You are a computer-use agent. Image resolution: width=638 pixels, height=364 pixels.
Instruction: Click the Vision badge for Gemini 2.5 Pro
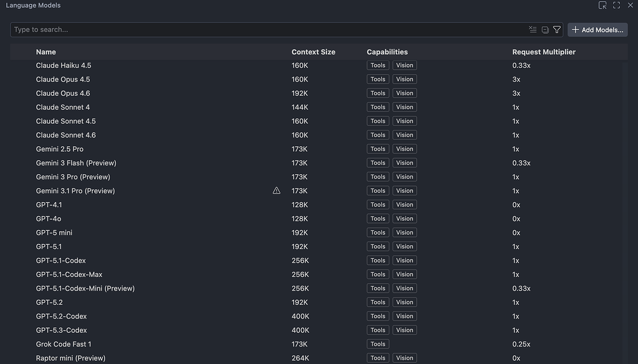pos(404,149)
